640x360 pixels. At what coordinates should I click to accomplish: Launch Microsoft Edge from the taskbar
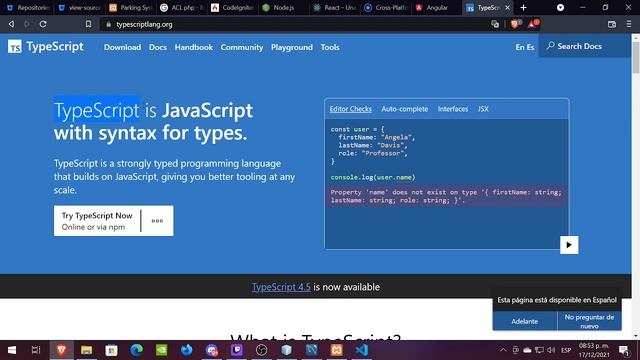[136, 350]
